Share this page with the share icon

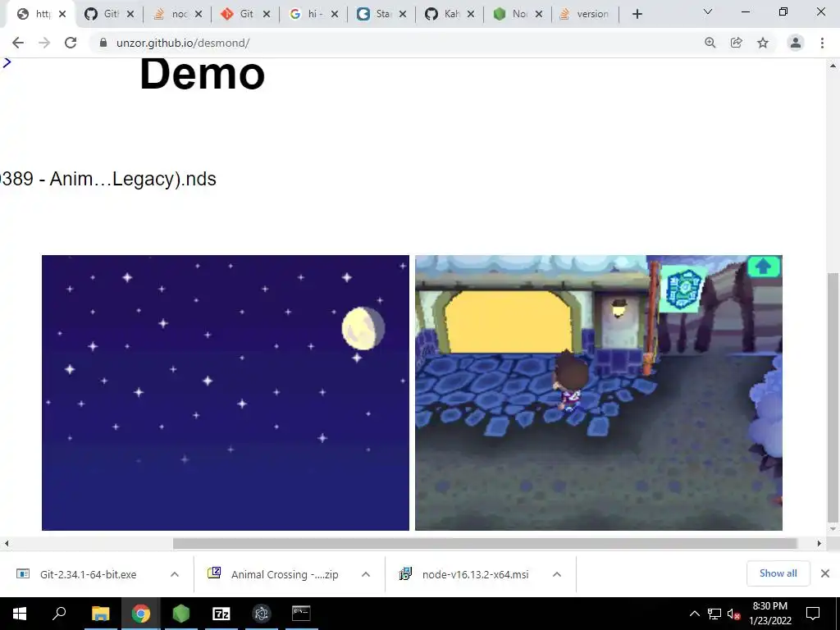pyautogui.click(x=737, y=43)
